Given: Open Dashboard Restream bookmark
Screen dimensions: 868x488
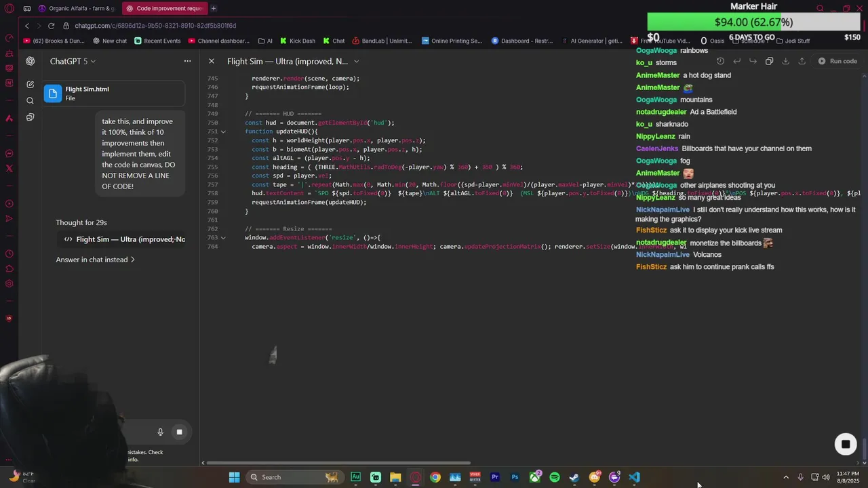Looking at the screenshot, I should click(522, 41).
